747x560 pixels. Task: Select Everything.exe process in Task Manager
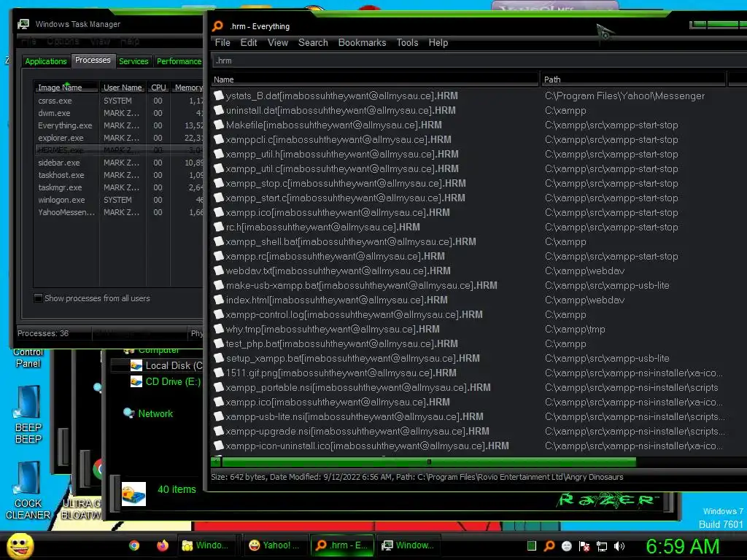pyautogui.click(x=119, y=125)
